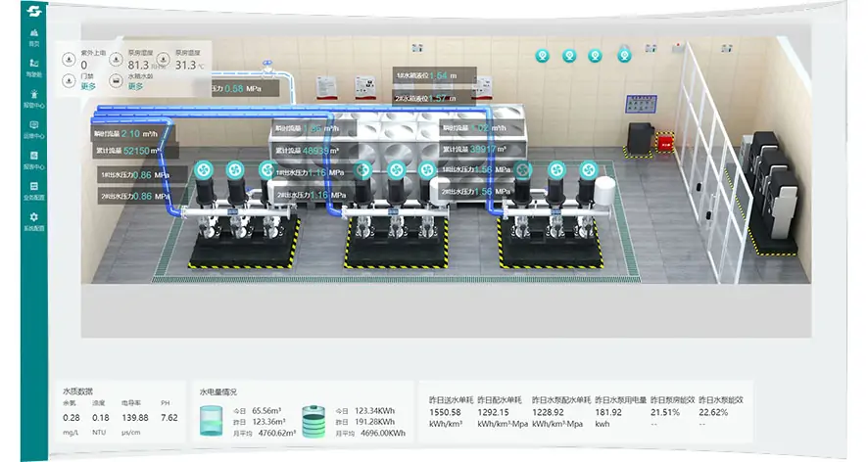Click the app logo at top-left

[34, 11]
